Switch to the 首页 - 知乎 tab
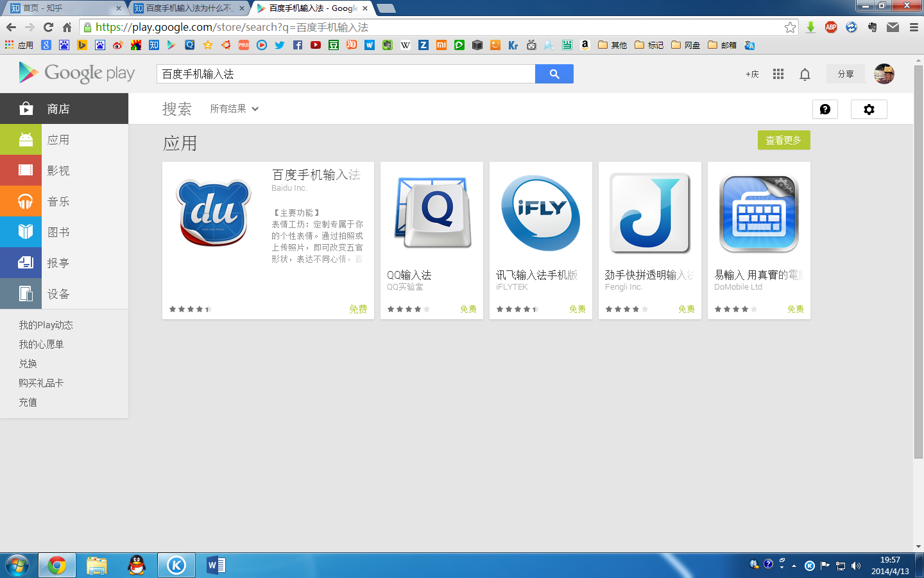 coord(64,8)
